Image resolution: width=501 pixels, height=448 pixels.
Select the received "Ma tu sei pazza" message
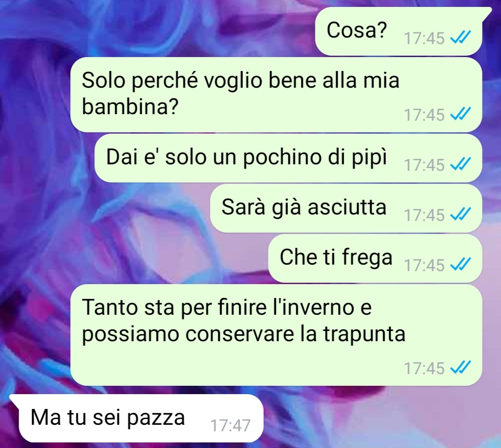coord(141,418)
